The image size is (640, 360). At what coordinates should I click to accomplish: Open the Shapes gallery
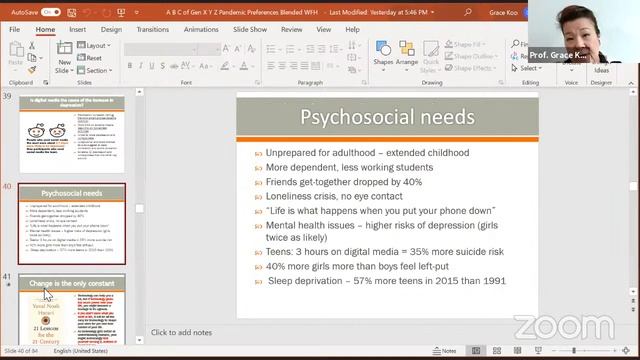tap(383, 56)
